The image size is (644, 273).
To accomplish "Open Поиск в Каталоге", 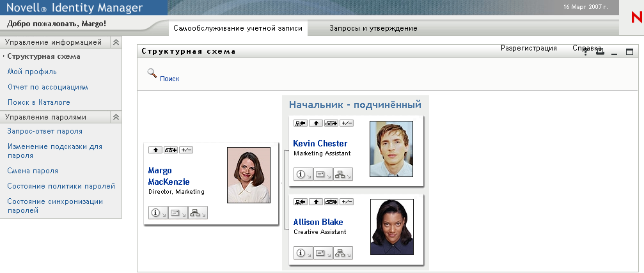I will [x=38, y=102].
